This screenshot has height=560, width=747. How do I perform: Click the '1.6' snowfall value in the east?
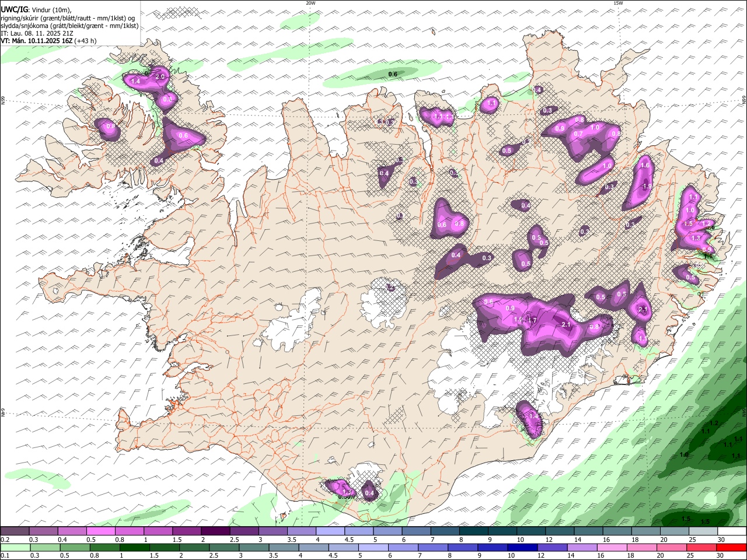click(x=645, y=166)
